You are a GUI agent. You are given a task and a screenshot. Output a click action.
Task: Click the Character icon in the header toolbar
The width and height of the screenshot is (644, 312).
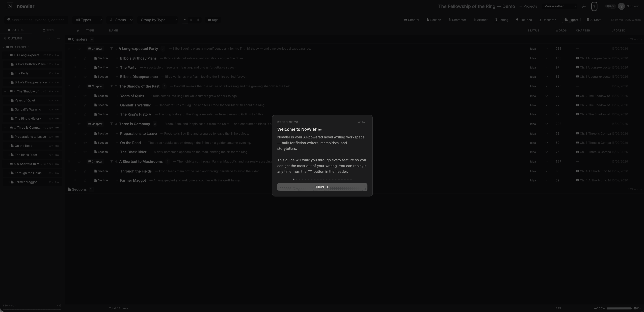click(457, 20)
